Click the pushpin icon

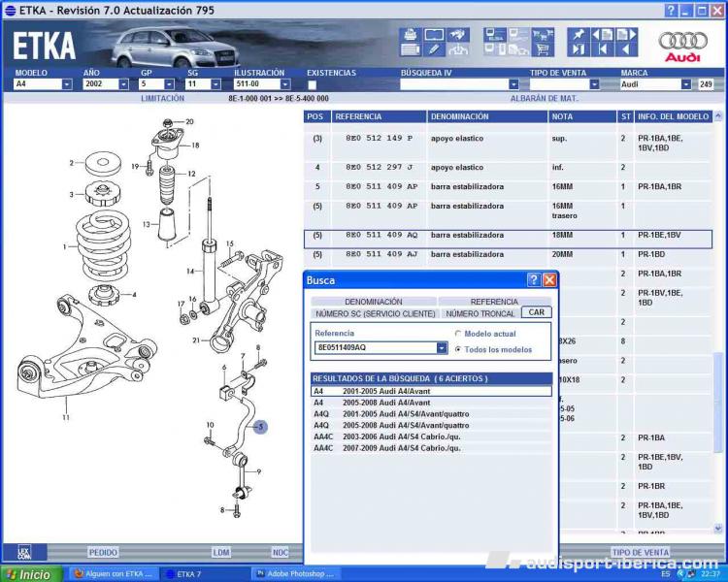579,34
